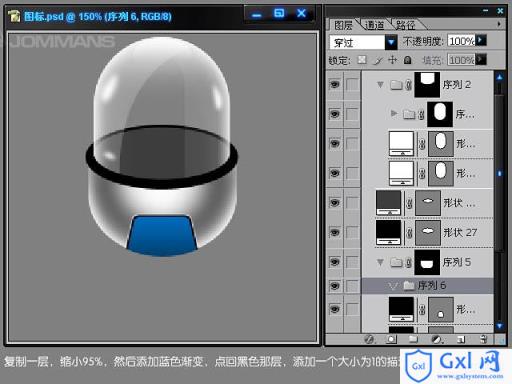The image size is (512, 384).
Task: Collapse the 序列 5 group triangle
Action: [380, 262]
